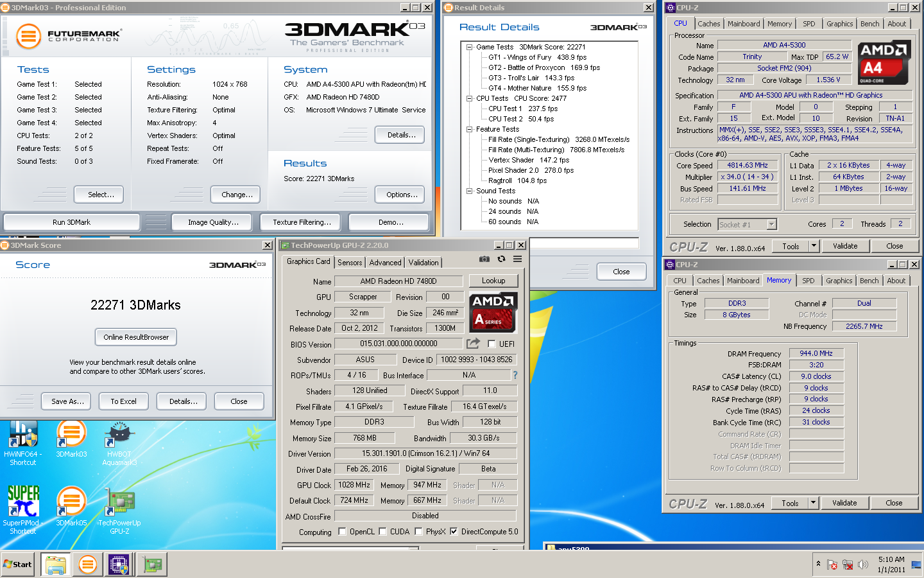Toggle the CUDA checkbox
This screenshot has width=924, height=578.
click(382, 531)
